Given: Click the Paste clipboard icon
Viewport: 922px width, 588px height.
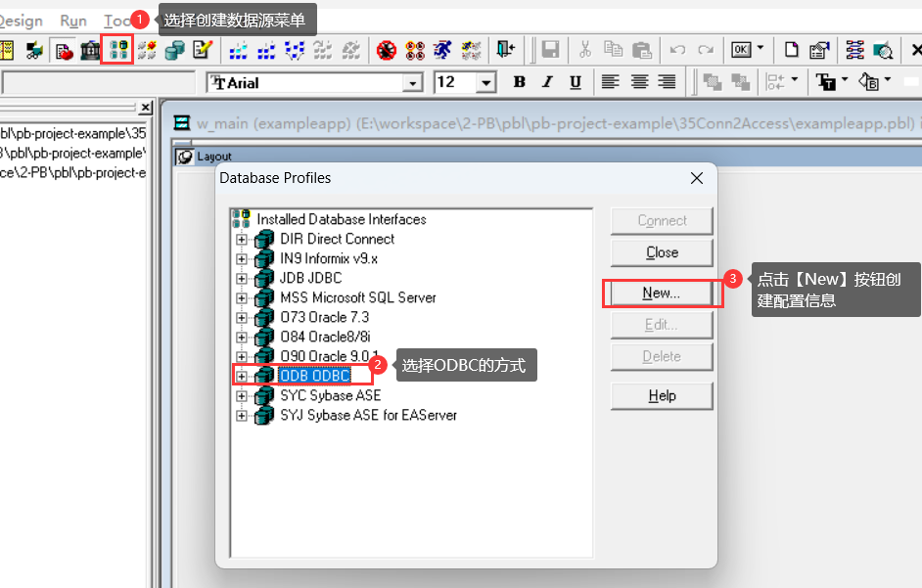Looking at the screenshot, I should (x=641, y=50).
